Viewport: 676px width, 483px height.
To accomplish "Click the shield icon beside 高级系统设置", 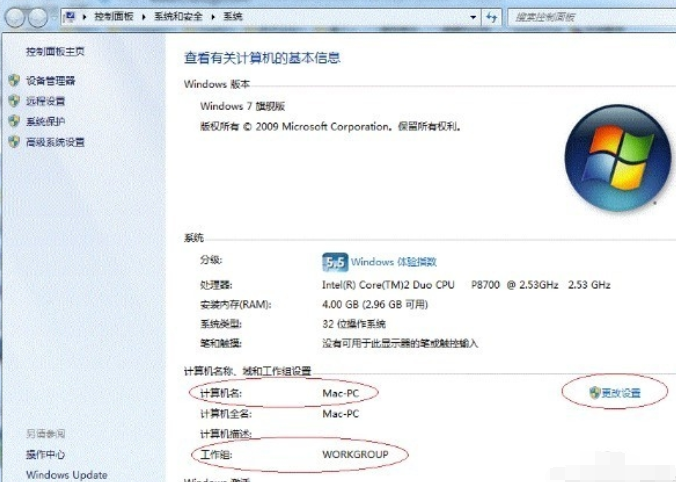I will 14,142.
